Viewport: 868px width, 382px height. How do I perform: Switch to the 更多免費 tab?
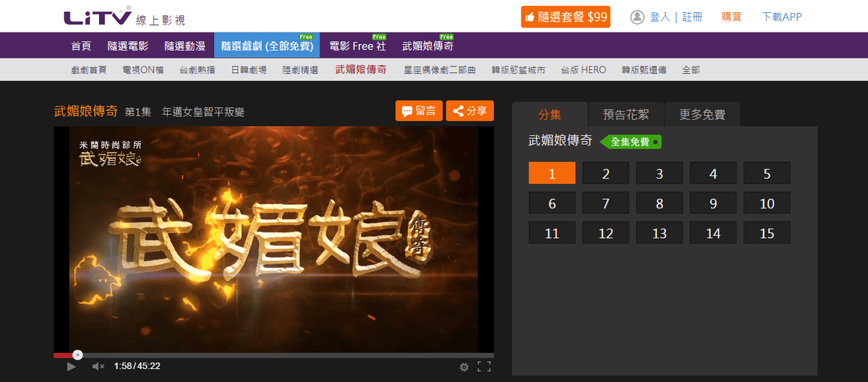click(x=702, y=114)
